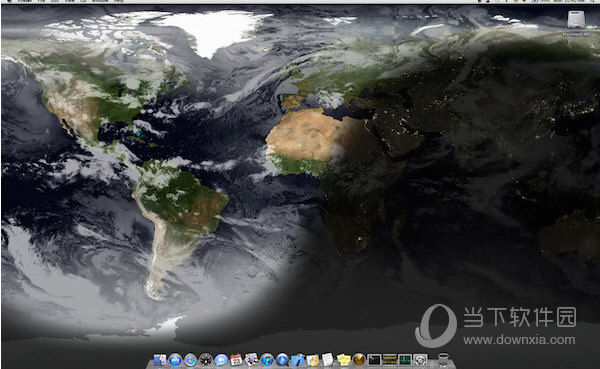This screenshot has width=600, height=369.
Task: Open the Dashboard gauge icon
Action: pyautogui.click(x=206, y=360)
